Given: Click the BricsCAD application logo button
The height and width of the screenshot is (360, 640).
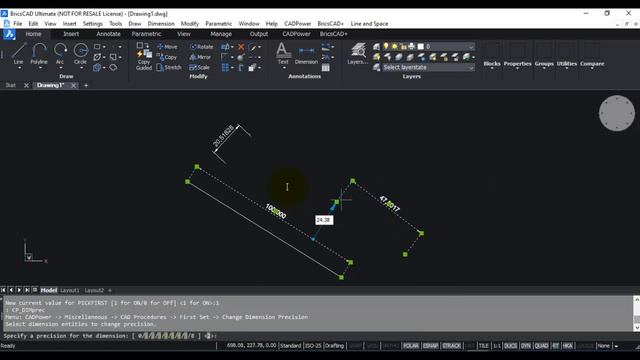Looking at the screenshot, I should (9, 35).
